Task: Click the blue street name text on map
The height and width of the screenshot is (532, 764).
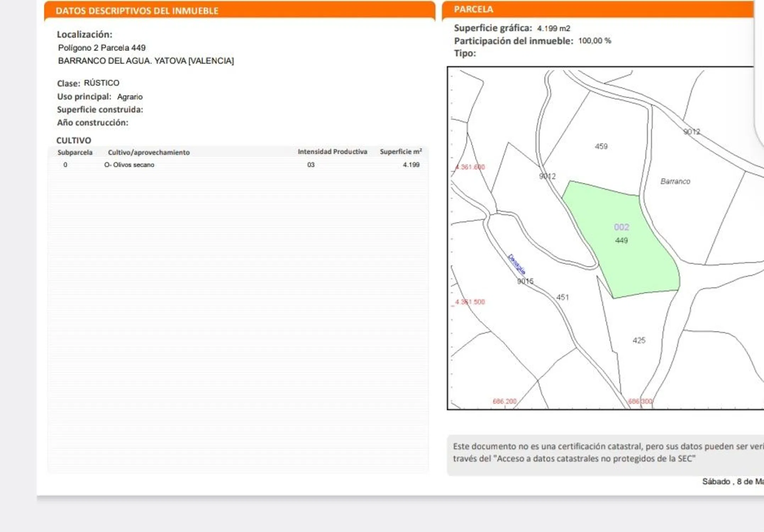Action: pos(516,264)
